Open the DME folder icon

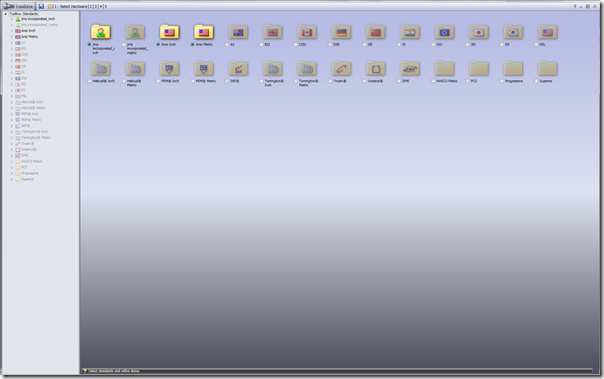410,69
